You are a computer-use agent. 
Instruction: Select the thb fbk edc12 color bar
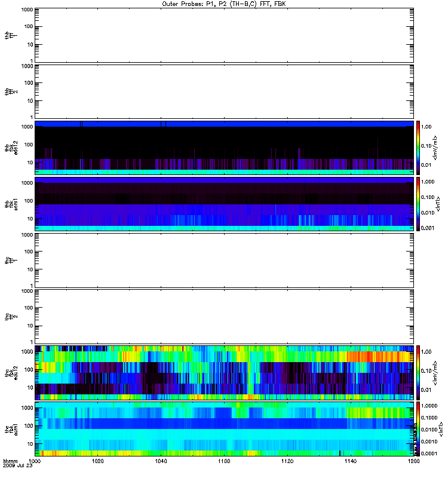pyautogui.click(x=418, y=148)
